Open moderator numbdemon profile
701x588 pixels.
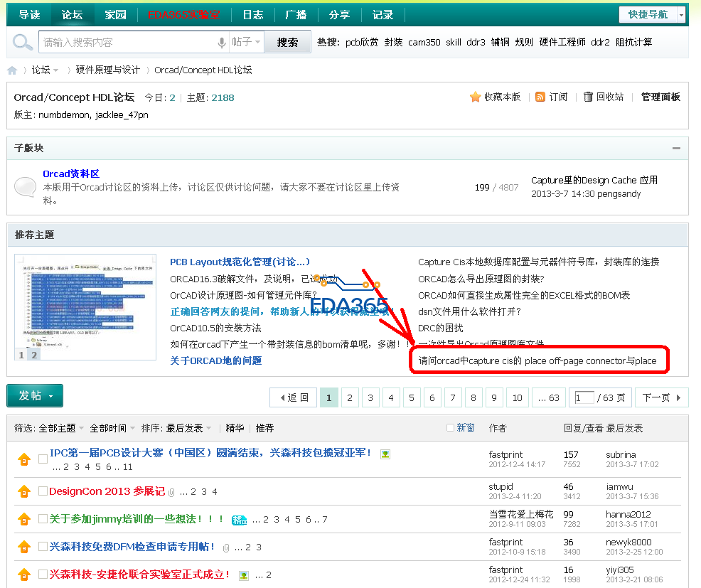65,115
